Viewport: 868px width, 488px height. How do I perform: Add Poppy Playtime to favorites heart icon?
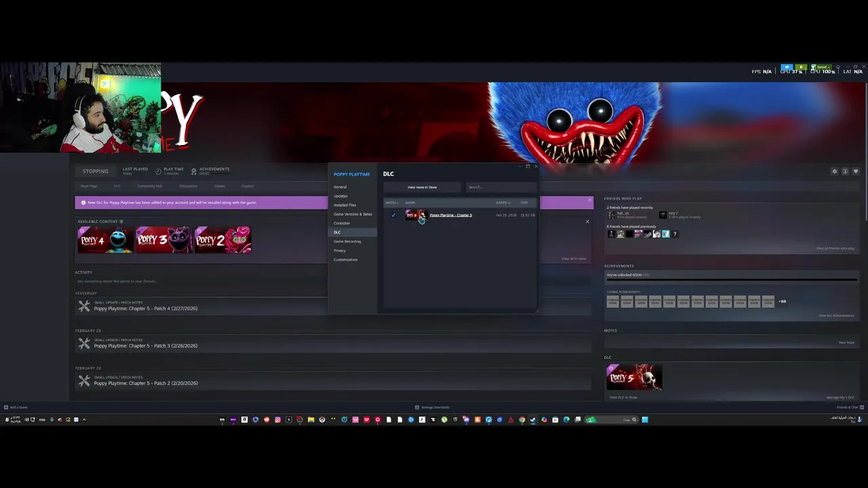pyautogui.click(x=856, y=171)
